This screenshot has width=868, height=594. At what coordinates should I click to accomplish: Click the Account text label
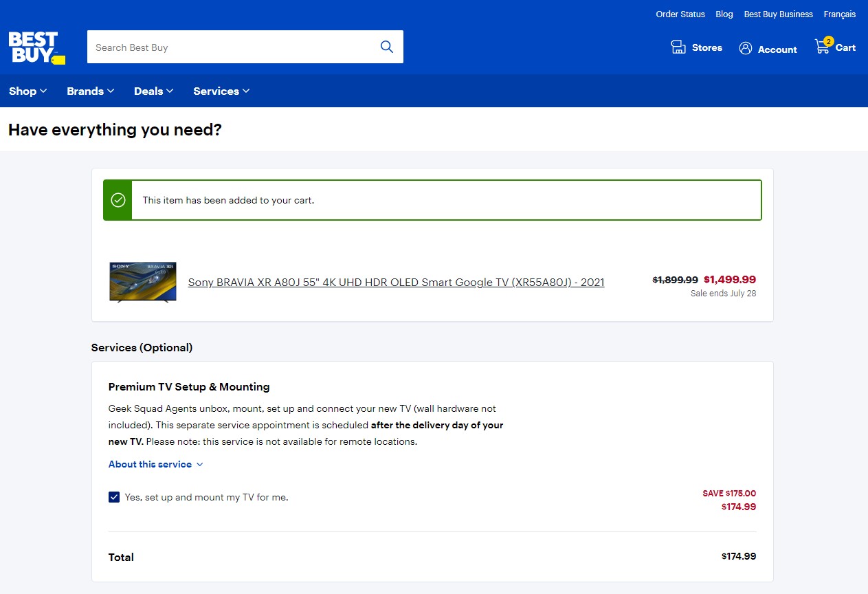pyautogui.click(x=777, y=49)
